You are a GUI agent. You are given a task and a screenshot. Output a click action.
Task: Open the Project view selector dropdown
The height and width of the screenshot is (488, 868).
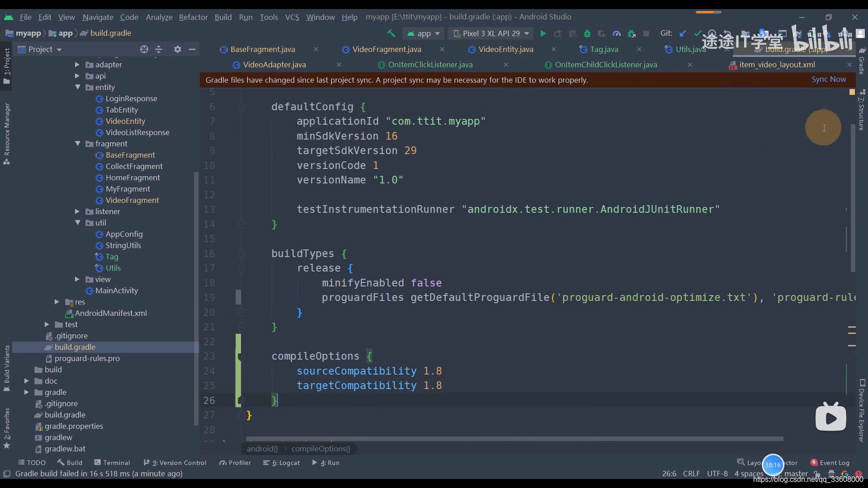[40, 49]
